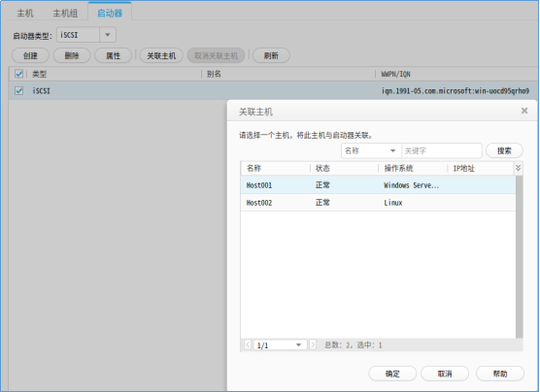Sort hosts by 状态 column

(x=322, y=168)
